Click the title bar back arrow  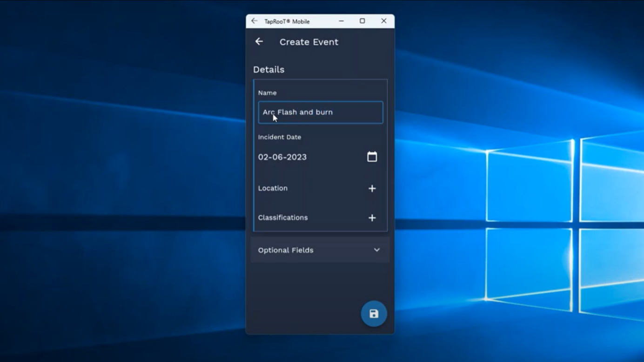254,21
